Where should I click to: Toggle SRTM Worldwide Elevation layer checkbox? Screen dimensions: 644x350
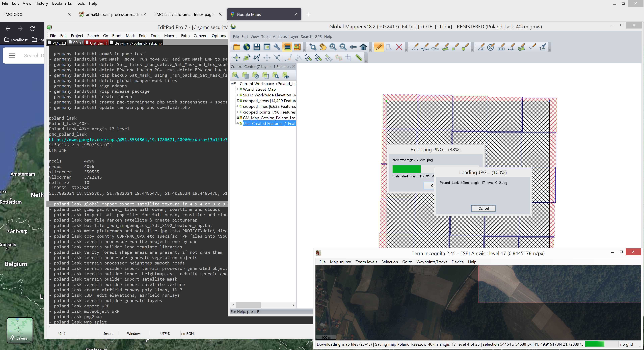click(x=238, y=95)
